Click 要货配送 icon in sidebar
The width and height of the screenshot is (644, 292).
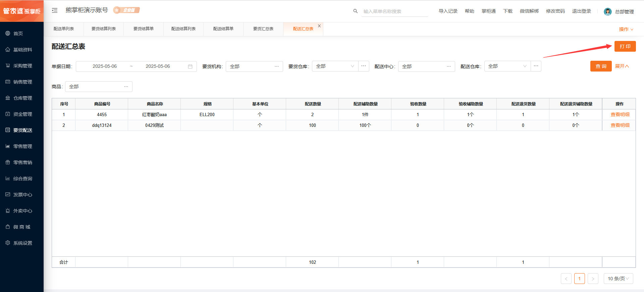[x=8, y=130]
